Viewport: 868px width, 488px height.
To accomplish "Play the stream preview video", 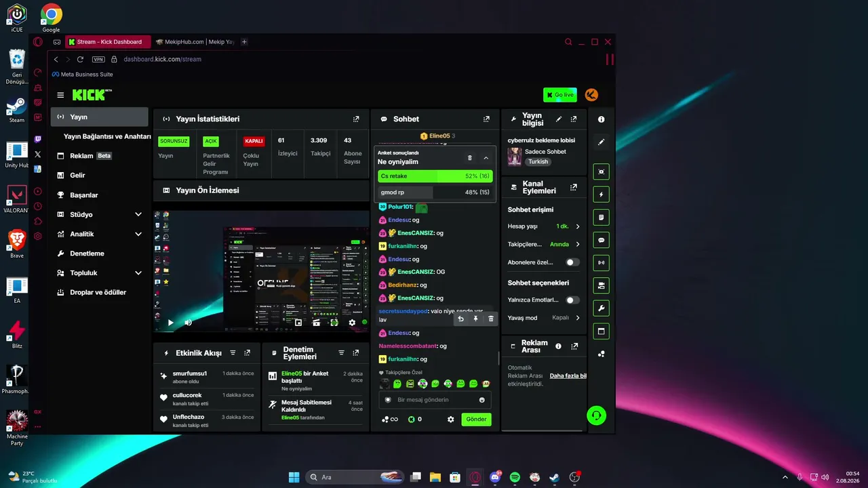I will coord(170,323).
